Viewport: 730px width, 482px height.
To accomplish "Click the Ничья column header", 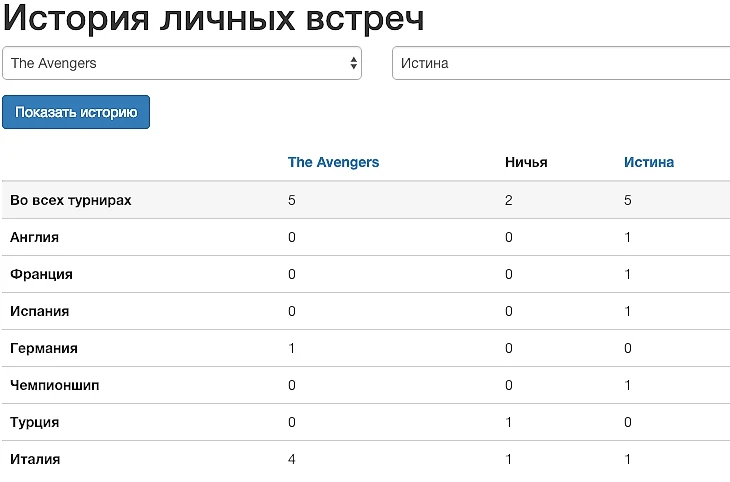I will pos(526,162).
